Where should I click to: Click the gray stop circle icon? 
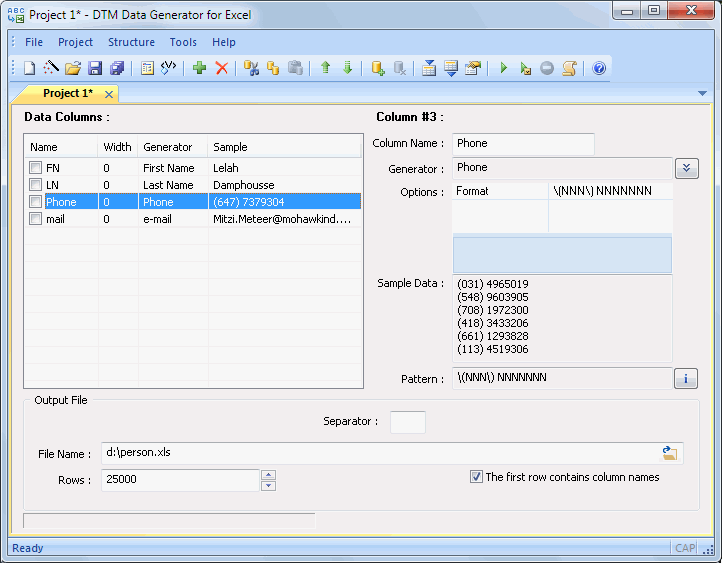(547, 68)
